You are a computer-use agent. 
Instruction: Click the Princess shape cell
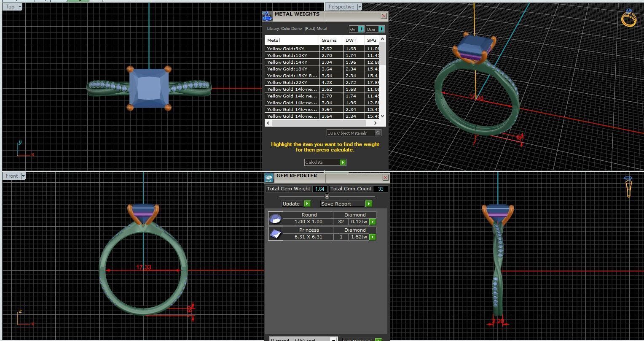309,230
